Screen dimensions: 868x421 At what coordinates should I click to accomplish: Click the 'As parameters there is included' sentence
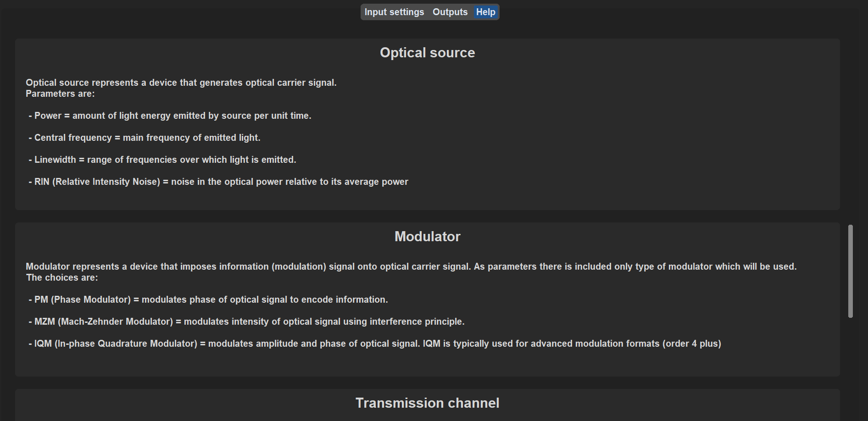(635, 266)
